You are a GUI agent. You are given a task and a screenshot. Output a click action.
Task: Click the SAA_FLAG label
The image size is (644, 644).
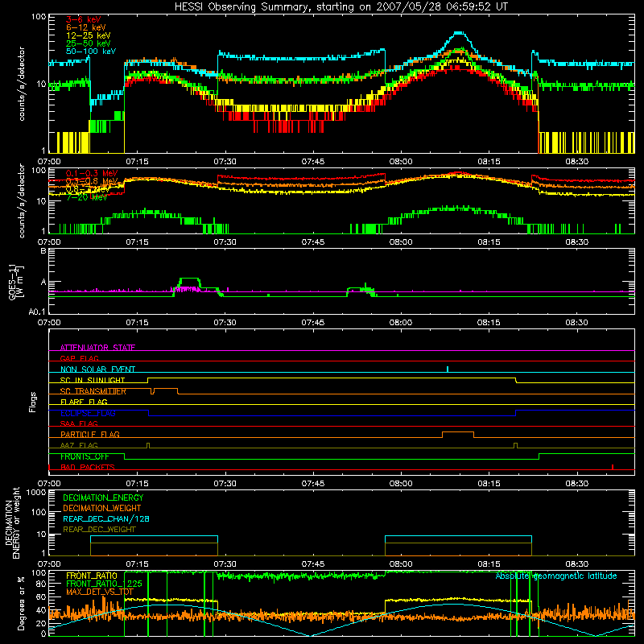pos(79,423)
